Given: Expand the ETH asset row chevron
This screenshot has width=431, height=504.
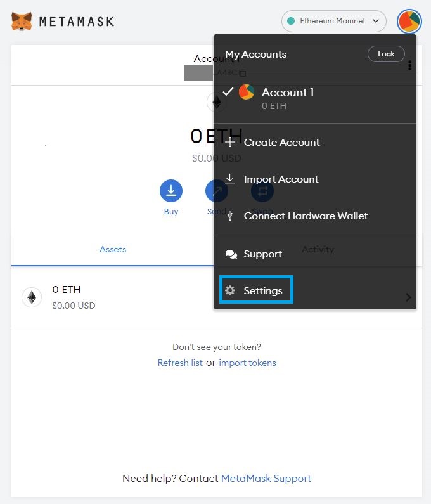Looking at the screenshot, I should point(408,297).
